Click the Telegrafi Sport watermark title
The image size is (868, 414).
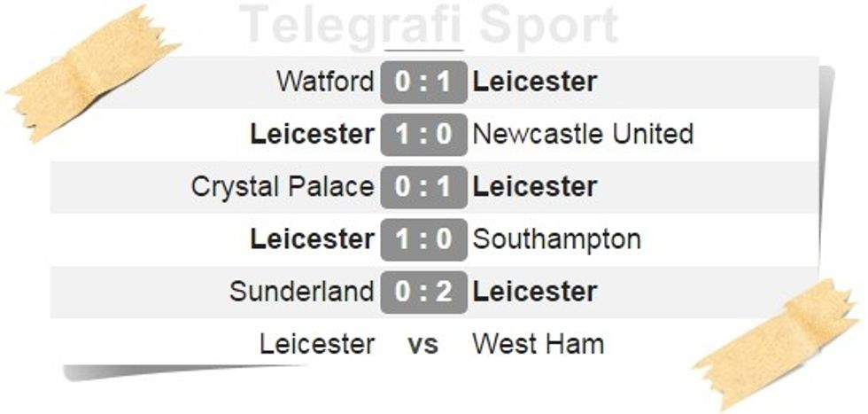click(429, 26)
